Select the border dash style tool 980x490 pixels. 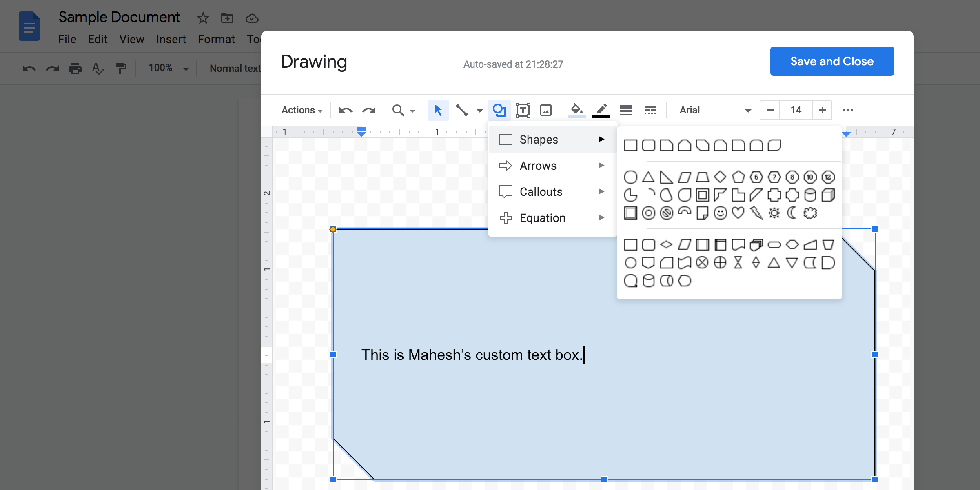pos(651,110)
